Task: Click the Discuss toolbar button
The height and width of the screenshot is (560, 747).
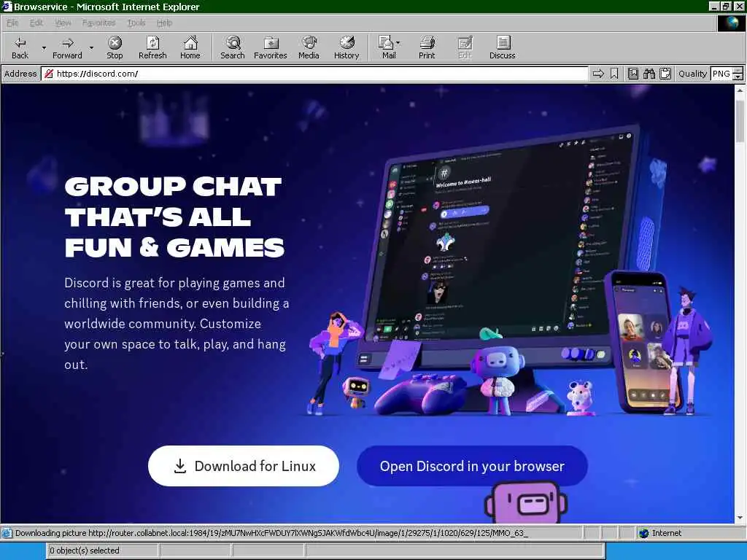Action: coord(502,47)
